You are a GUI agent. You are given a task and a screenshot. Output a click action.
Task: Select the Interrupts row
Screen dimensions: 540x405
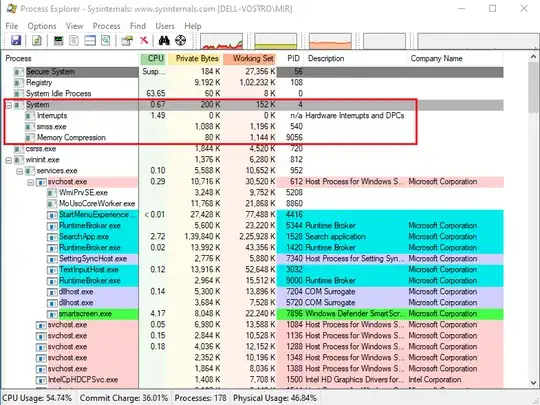point(253,116)
